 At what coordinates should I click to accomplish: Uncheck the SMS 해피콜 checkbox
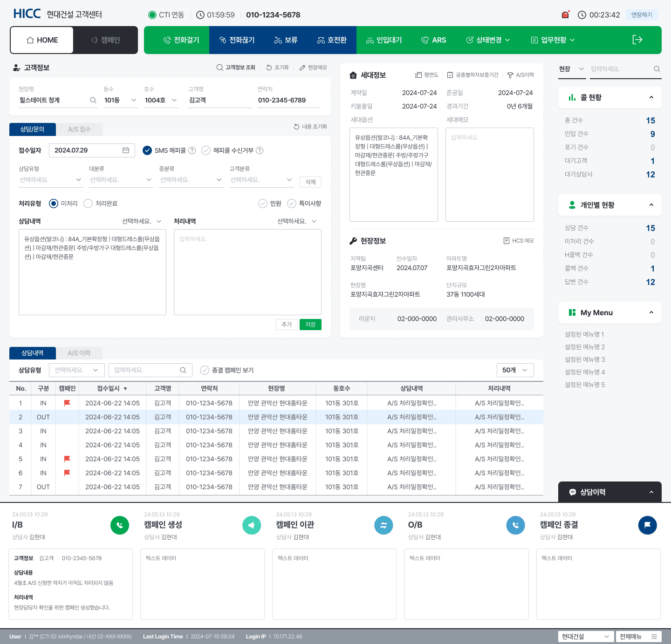[147, 150]
